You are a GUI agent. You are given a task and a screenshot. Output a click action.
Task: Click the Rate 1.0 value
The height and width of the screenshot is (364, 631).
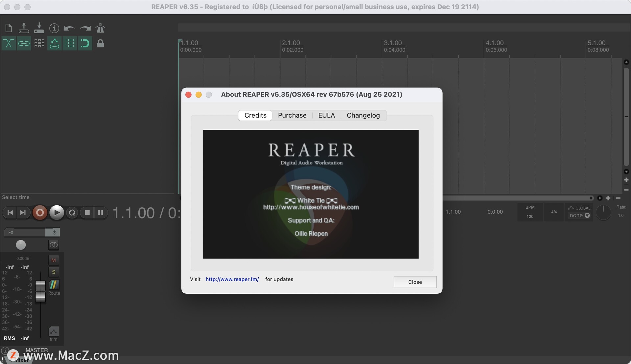pos(620,216)
